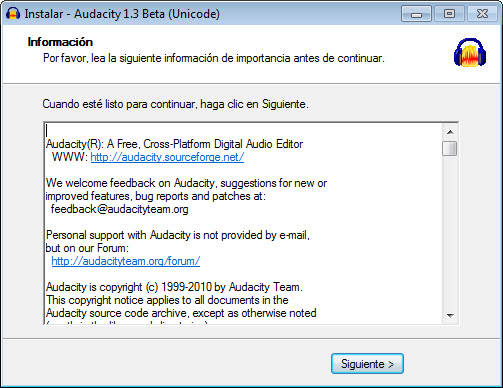Click the feedback@audacityteam.org text

click(x=120, y=209)
